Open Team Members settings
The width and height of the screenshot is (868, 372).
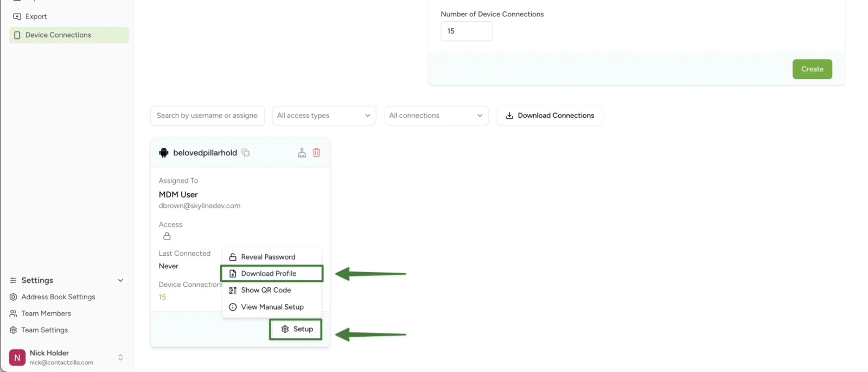pyautogui.click(x=46, y=313)
